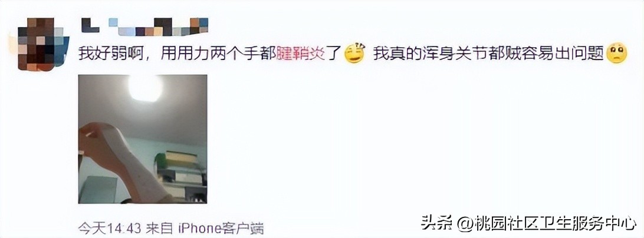644x238 pixels.
Task: Click the bright ceiling light in the photo
Action: 146,87
